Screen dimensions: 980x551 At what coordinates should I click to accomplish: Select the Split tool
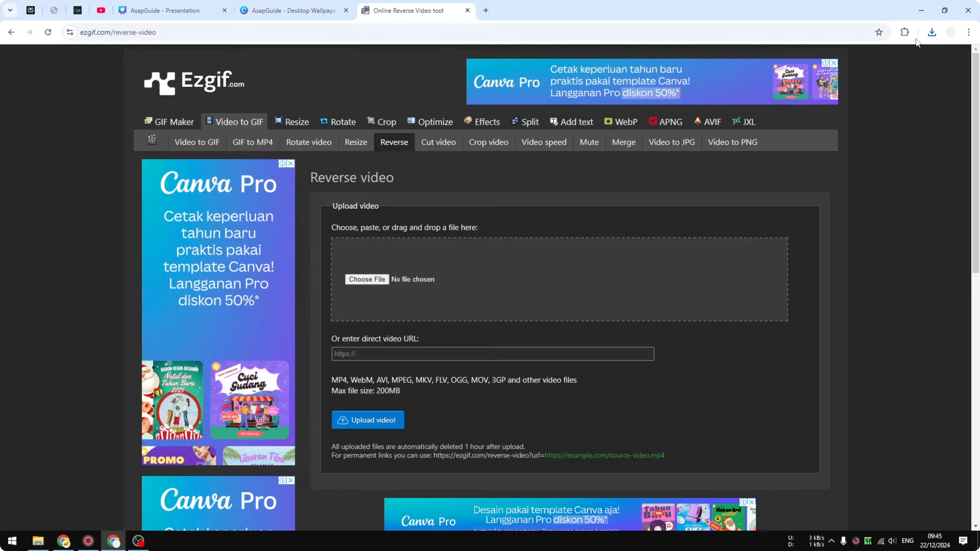[x=525, y=121]
